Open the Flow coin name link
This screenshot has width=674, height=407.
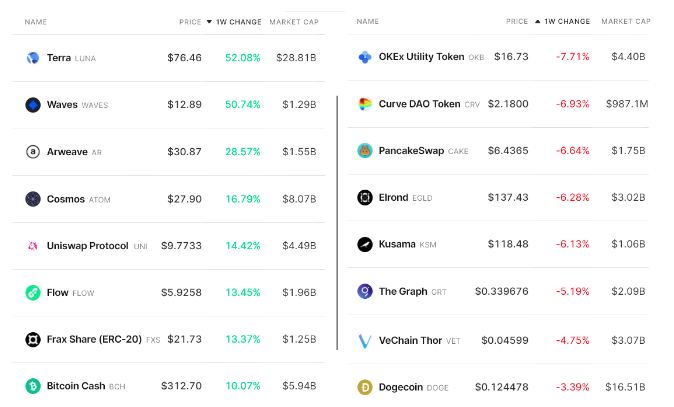pyautogui.click(x=59, y=293)
